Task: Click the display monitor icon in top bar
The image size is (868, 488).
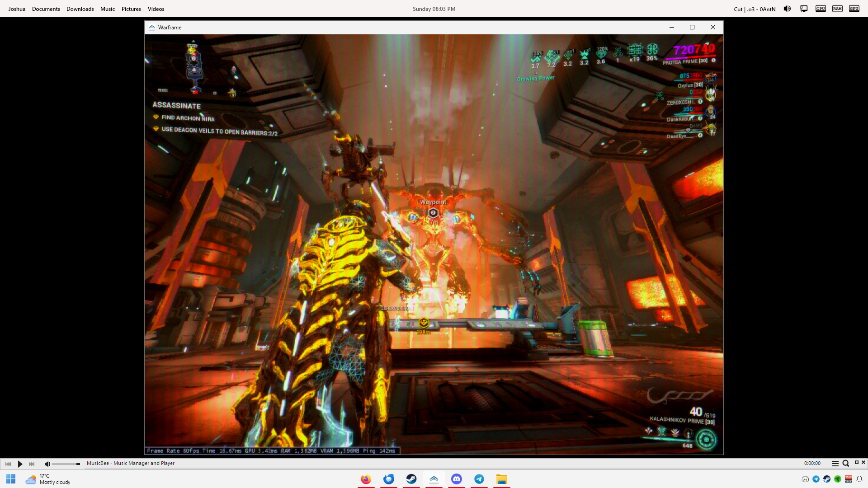Action: 804,9
